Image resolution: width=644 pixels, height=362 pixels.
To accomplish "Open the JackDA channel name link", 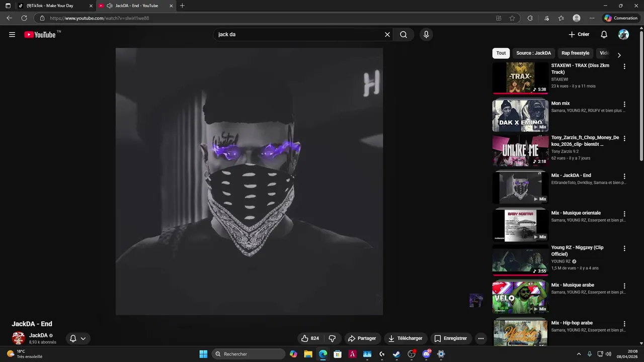I will [38, 335].
